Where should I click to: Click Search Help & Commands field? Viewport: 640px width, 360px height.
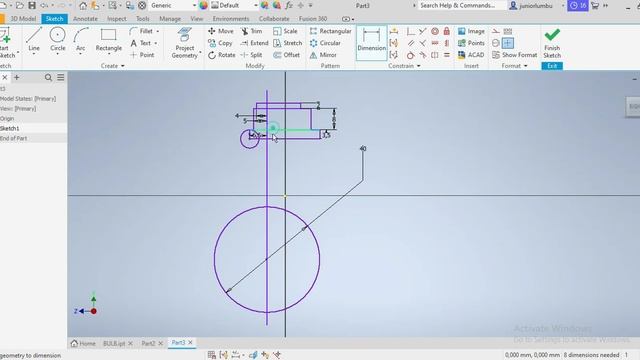pyautogui.click(x=458, y=5)
